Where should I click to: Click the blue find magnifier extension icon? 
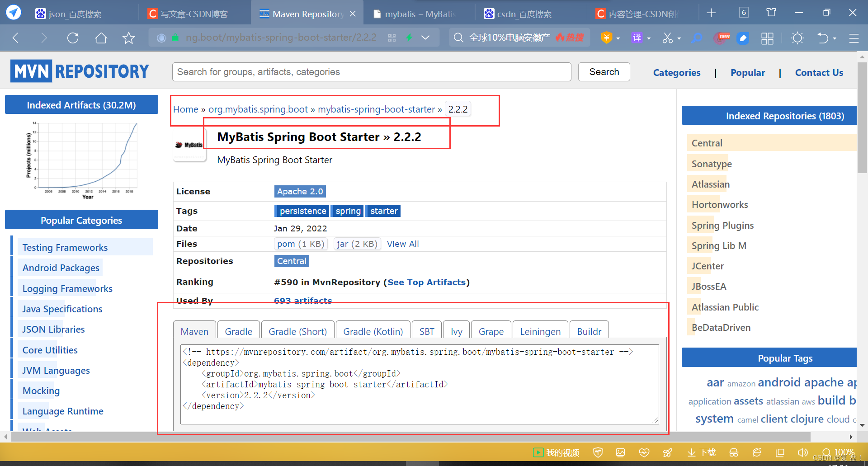tap(698, 38)
